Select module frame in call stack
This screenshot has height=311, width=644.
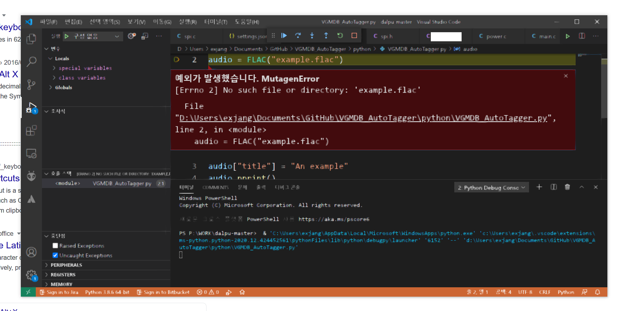click(106, 183)
